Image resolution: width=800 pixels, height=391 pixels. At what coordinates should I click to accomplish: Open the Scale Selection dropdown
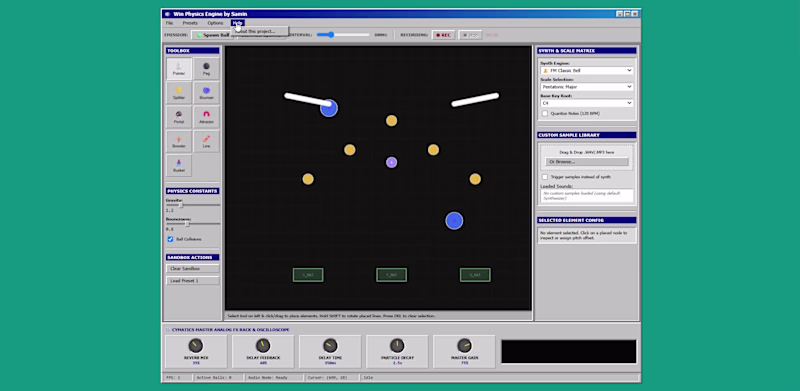point(587,87)
